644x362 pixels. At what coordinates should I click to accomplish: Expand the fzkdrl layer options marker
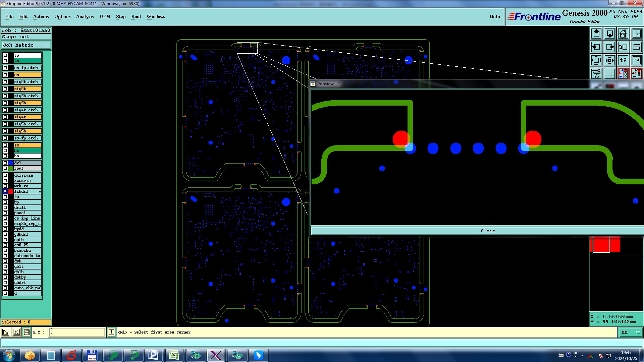(40, 191)
